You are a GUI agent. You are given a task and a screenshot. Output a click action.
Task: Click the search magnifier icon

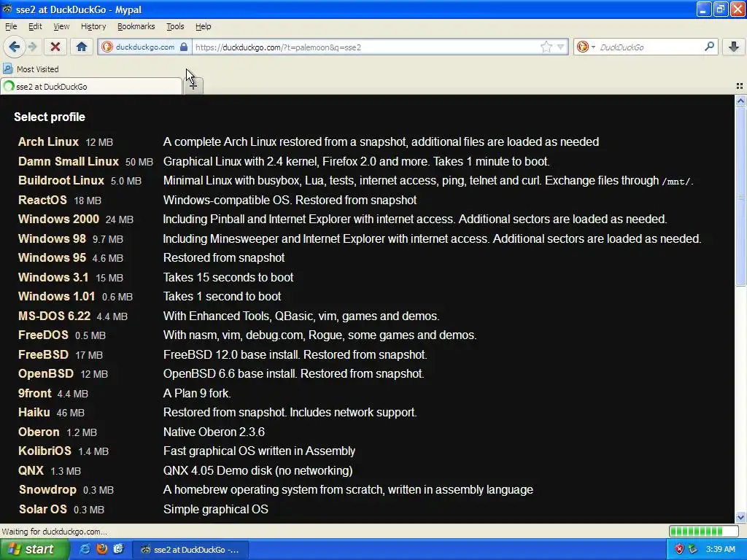709,46
